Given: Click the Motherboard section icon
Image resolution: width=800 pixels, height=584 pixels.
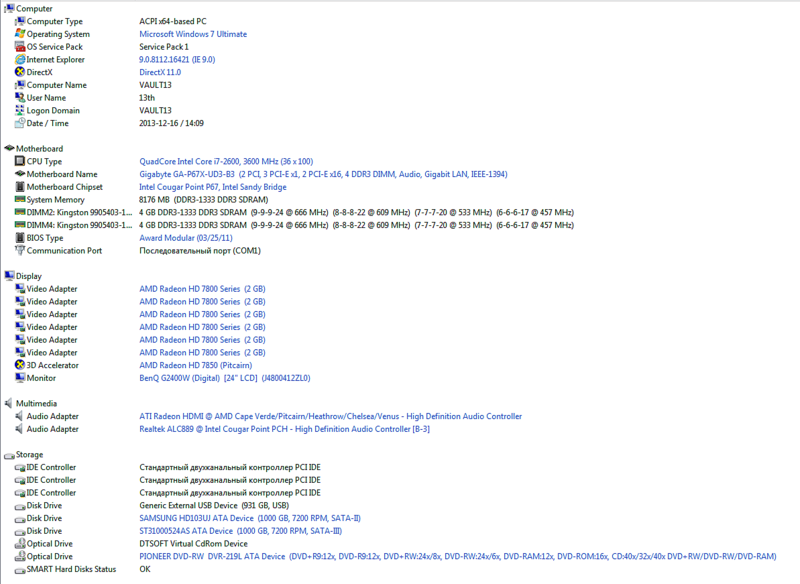Looking at the screenshot, I should click(x=9, y=148).
